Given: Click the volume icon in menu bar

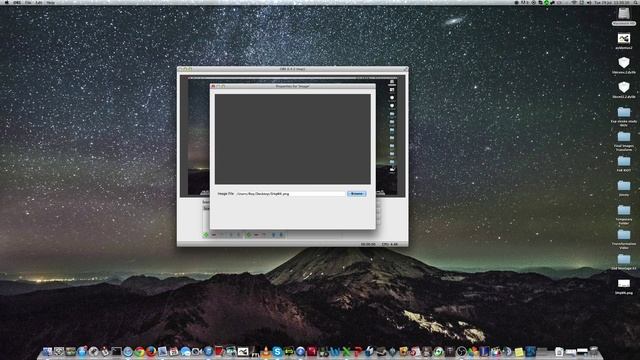Looking at the screenshot, I should (589, 2).
